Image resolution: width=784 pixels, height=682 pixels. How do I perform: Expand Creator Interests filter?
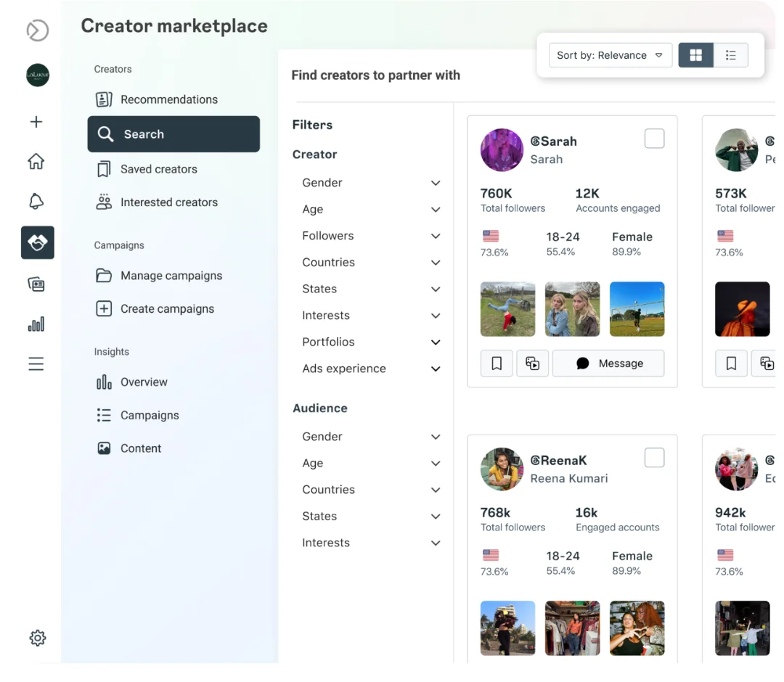pyautogui.click(x=371, y=316)
